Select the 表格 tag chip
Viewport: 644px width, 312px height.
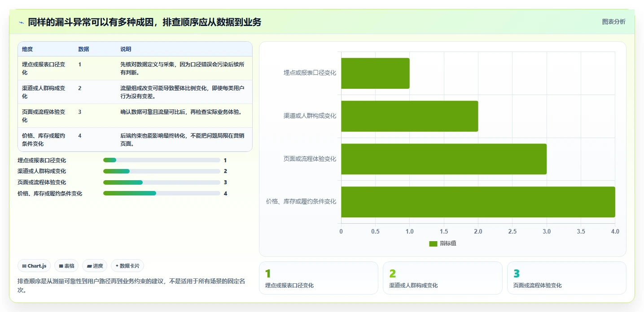coord(66,266)
